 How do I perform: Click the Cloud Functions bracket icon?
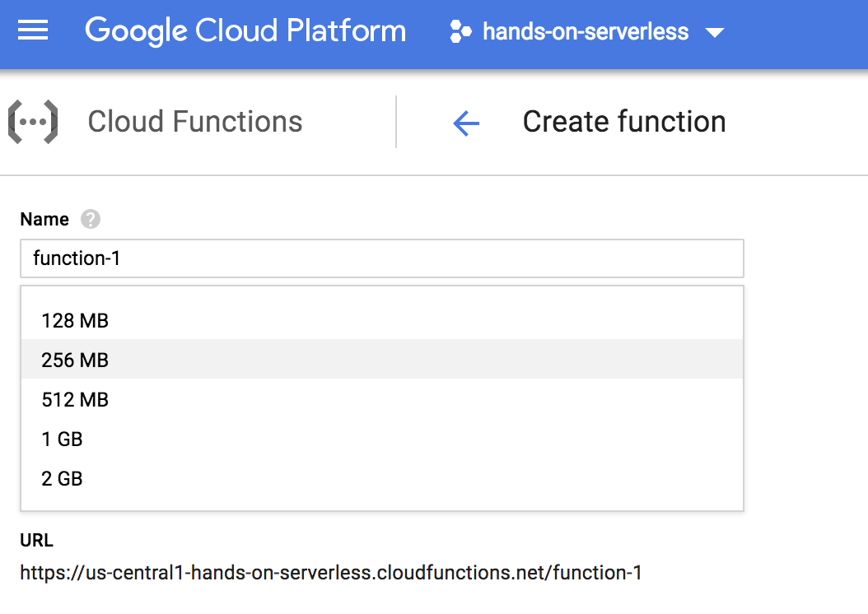coord(33,122)
